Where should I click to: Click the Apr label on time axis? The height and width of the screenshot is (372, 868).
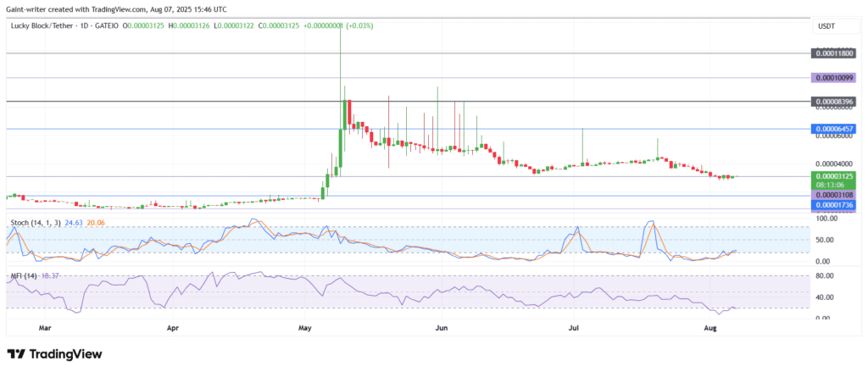pyautogui.click(x=173, y=329)
